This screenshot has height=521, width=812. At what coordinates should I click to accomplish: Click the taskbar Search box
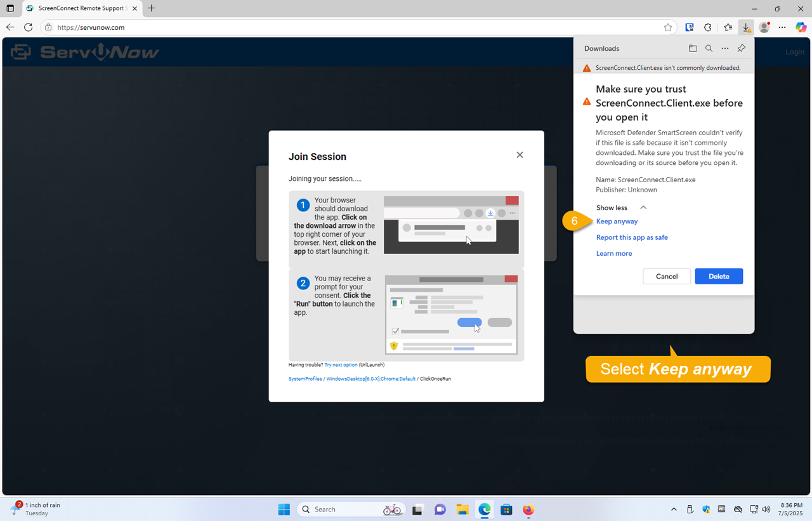(351, 510)
